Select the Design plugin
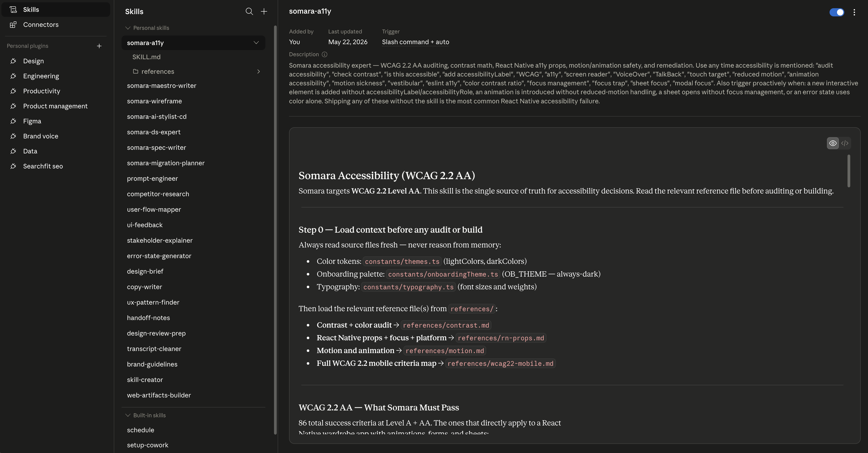 [56, 61]
